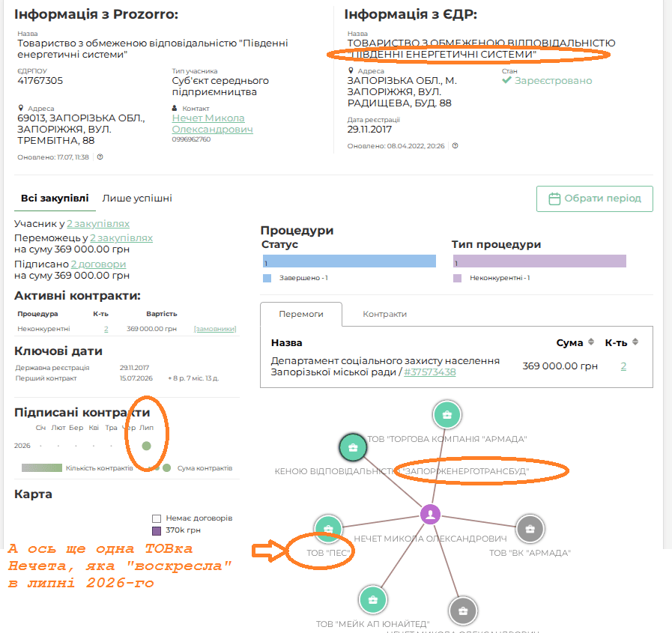Click the purple person node of Нечет
This screenshot has height=633, width=672.
(x=430, y=515)
